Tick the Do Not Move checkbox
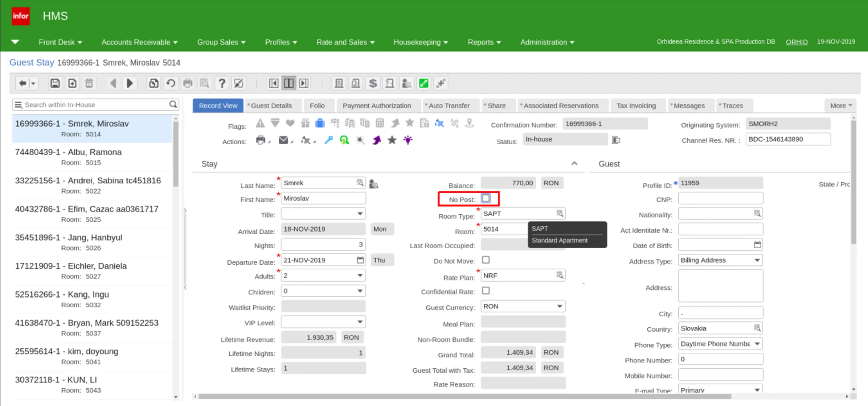The width and height of the screenshot is (868, 406). coord(486,260)
